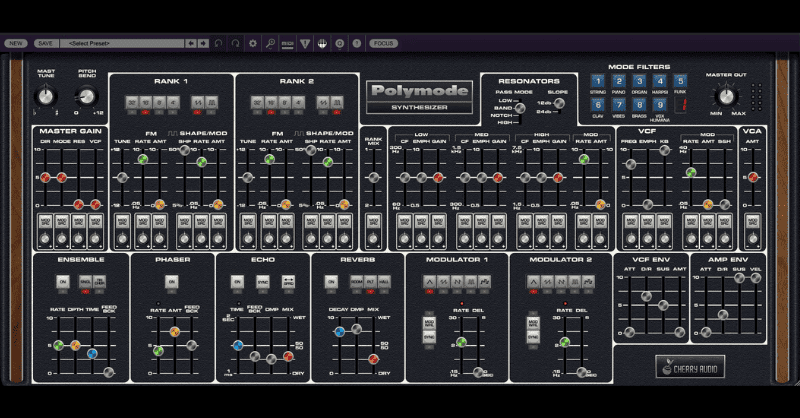The image size is (800, 418).
Task: Select Modulator 1 sawtooth waveform
Action: tap(443, 281)
